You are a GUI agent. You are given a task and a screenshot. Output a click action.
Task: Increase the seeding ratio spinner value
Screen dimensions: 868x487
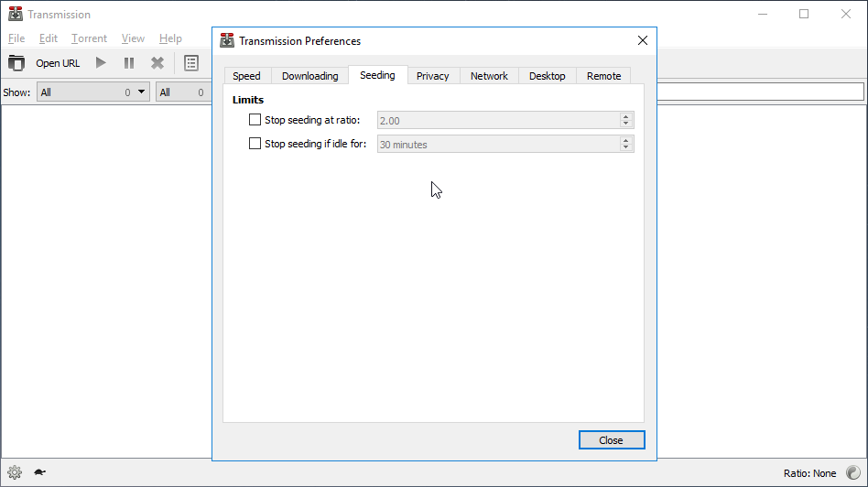[x=626, y=116]
